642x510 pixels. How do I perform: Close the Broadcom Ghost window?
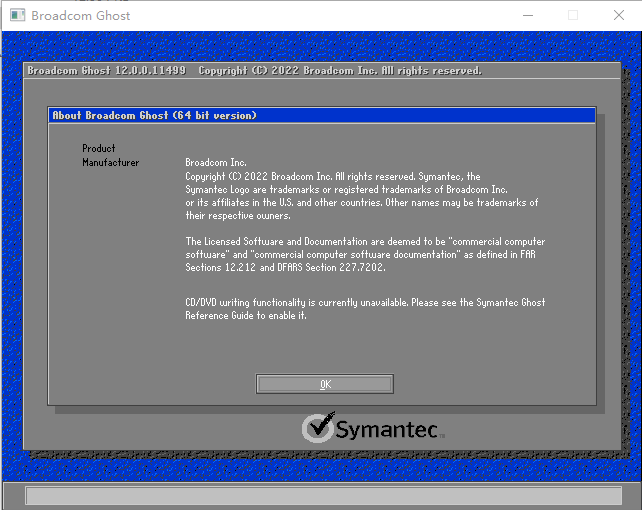(x=619, y=16)
